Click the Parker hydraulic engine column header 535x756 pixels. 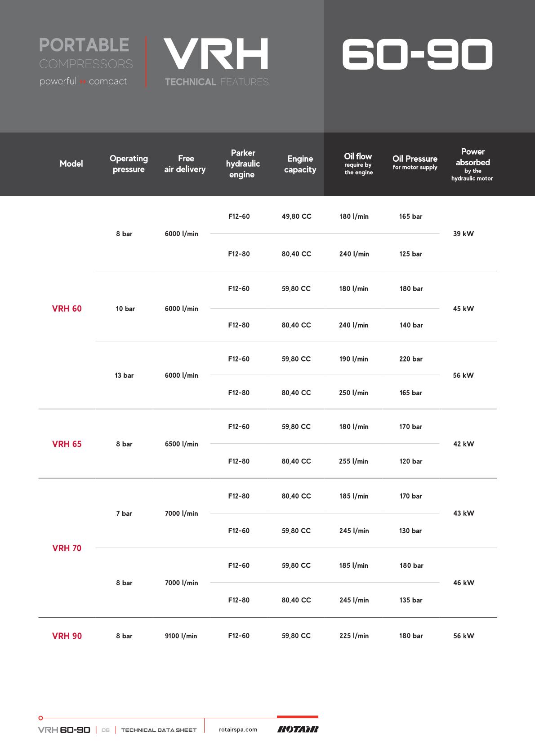click(243, 164)
